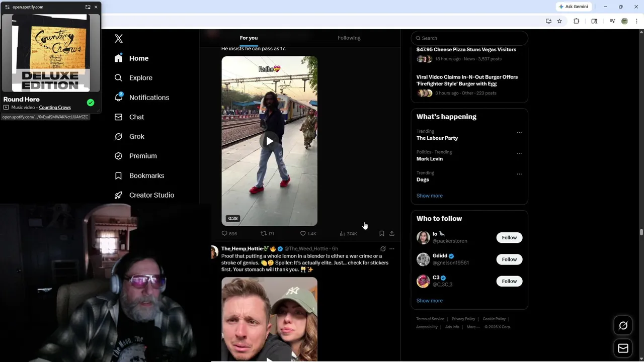Open Notifications from the sidebar
Screen dimensions: 644x362
tap(141, 98)
